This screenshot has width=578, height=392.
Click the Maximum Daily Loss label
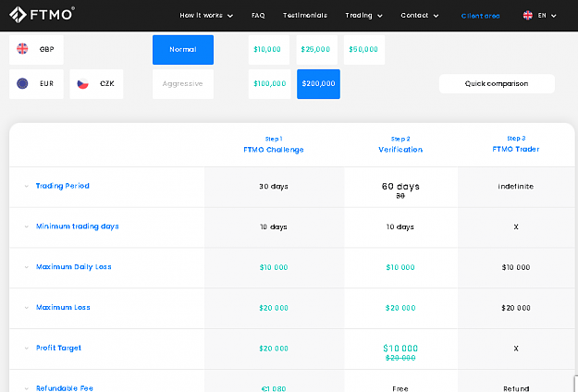point(74,267)
